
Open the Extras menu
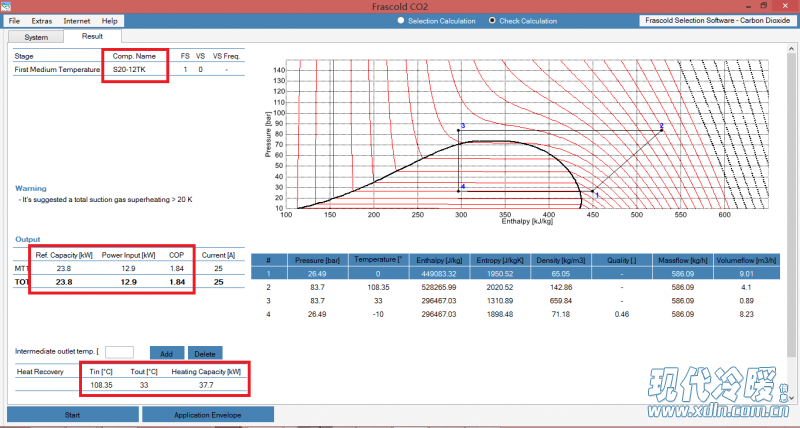[41, 21]
